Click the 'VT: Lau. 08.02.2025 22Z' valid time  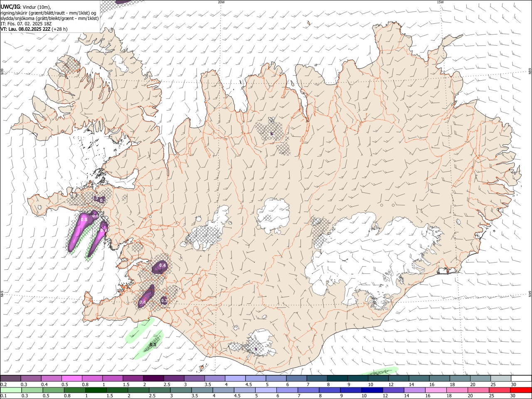pos(26,29)
